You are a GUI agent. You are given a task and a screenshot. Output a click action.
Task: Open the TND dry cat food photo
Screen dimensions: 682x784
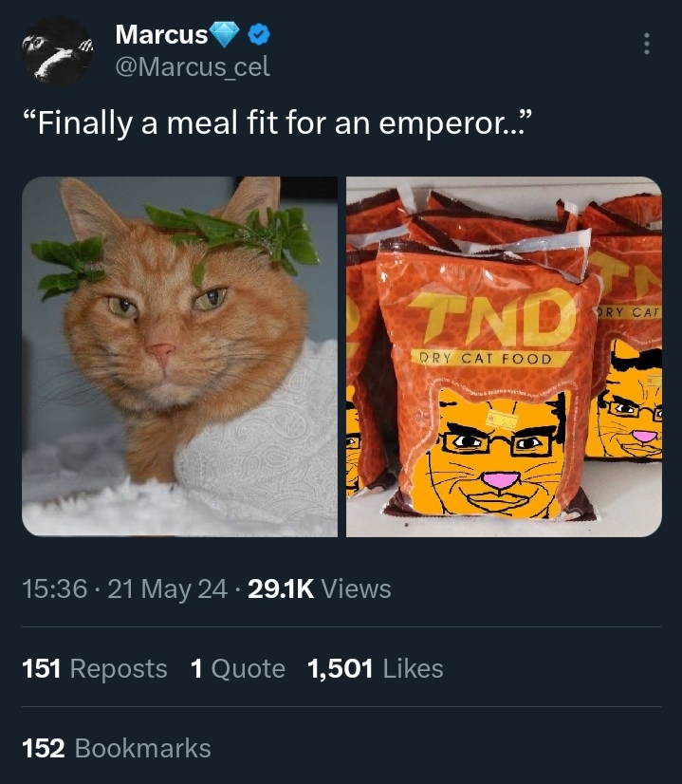coord(504,357)
